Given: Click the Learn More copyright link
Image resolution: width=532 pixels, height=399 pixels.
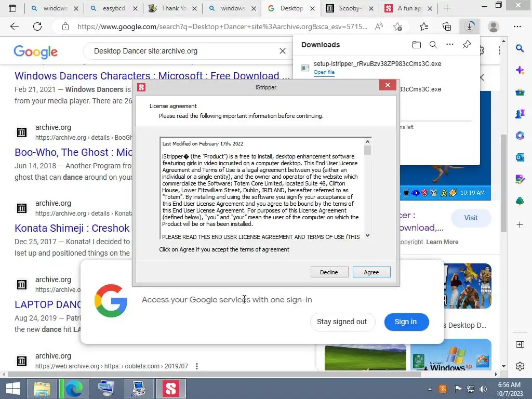Looking at the screenshot, I should (x=442, y=242).
